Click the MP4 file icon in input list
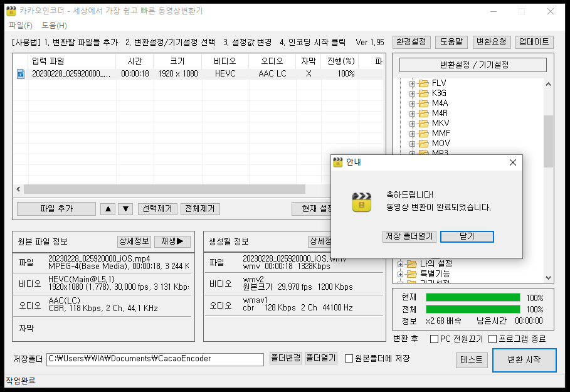 [21, 74]
